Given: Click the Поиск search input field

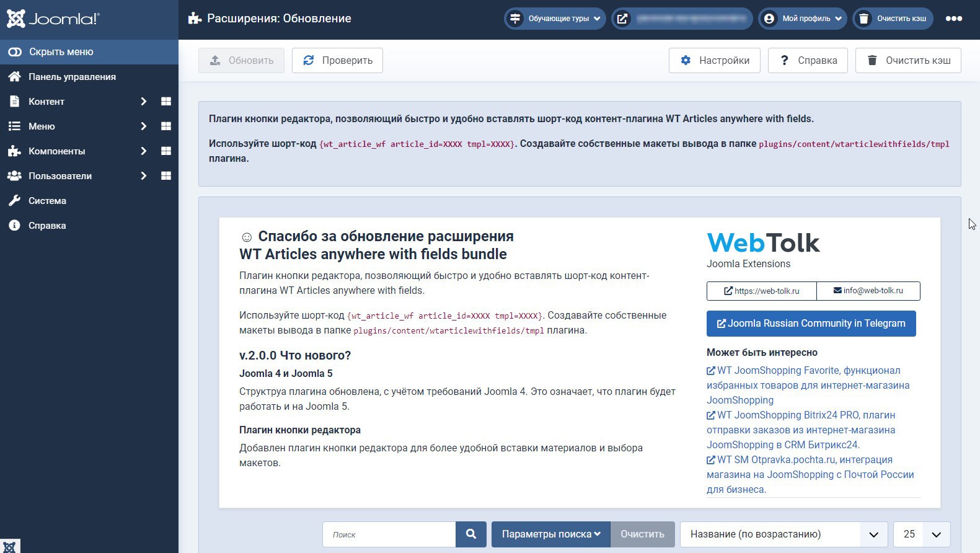Looking at the screenshot, I should (x=389, y=534).
